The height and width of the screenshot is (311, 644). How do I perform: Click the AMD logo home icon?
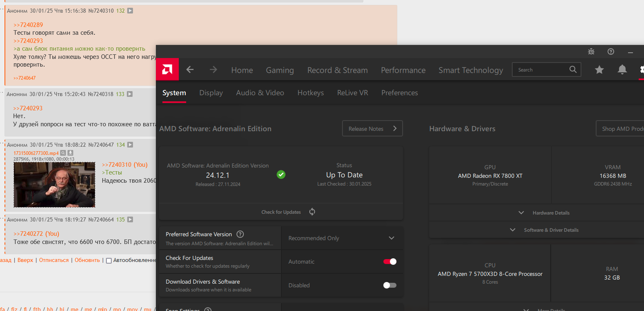pos(167,69)
